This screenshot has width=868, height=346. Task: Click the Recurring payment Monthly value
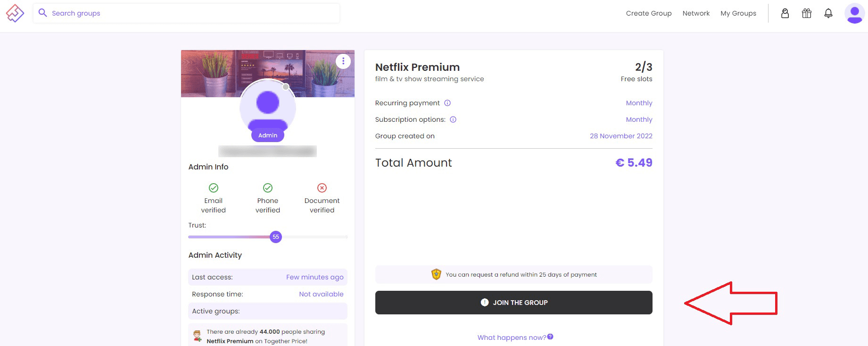coord(639,103)
